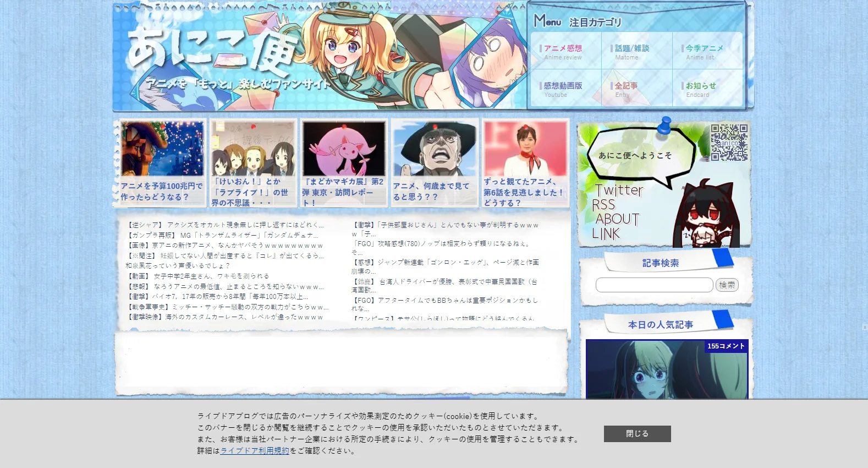Open the 155コメント popular article thumbnail
This screenshot has width=868, height=468.
pyautogui.click(x=667, y=369)
